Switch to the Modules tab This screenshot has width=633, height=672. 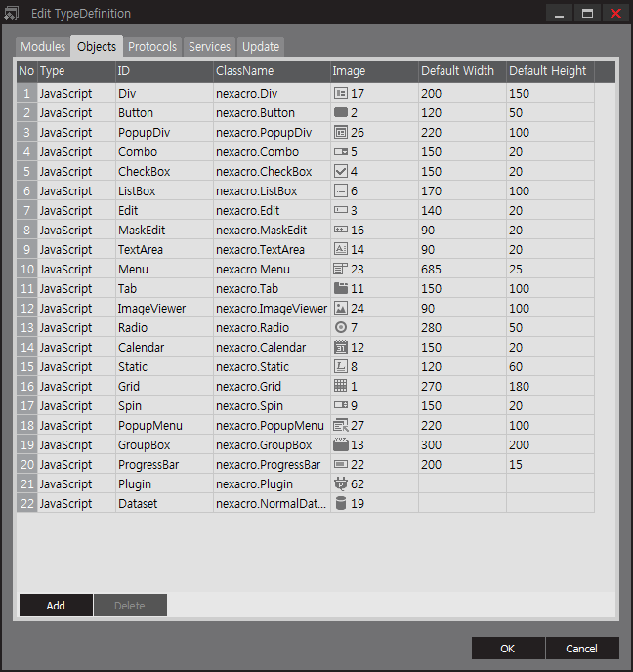(x=43, y=46)
